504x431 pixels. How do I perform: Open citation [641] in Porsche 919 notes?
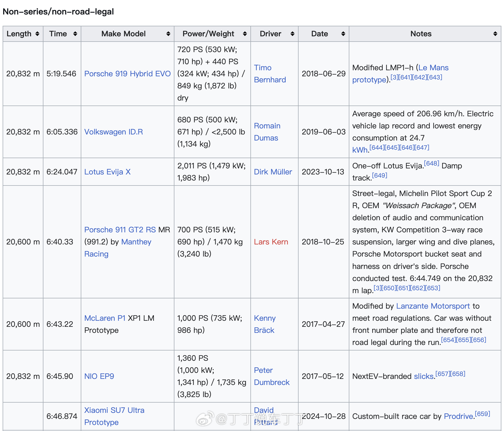pos(405,77)
